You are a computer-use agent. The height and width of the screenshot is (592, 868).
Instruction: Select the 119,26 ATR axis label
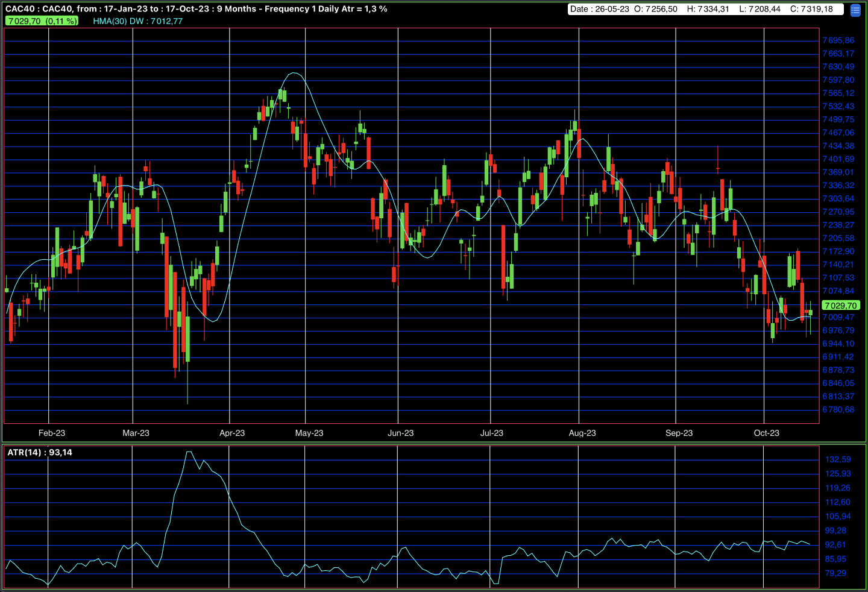pos(838,488)
